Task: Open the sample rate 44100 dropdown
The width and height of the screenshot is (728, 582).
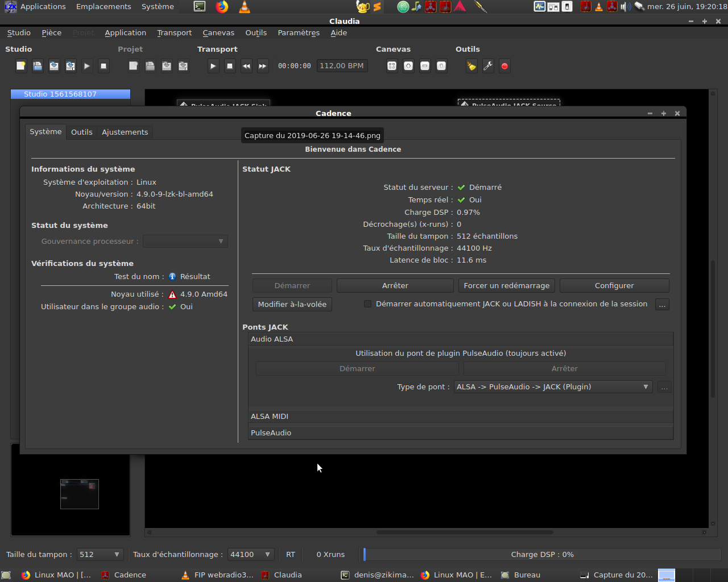Action: pos(251,555)
